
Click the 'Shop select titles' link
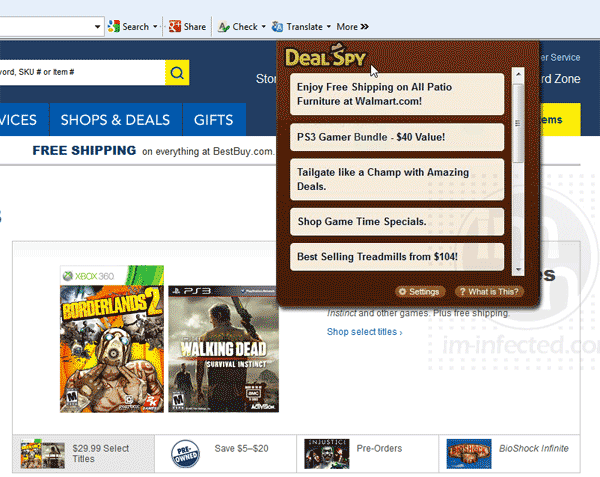(x=364, y=332)
